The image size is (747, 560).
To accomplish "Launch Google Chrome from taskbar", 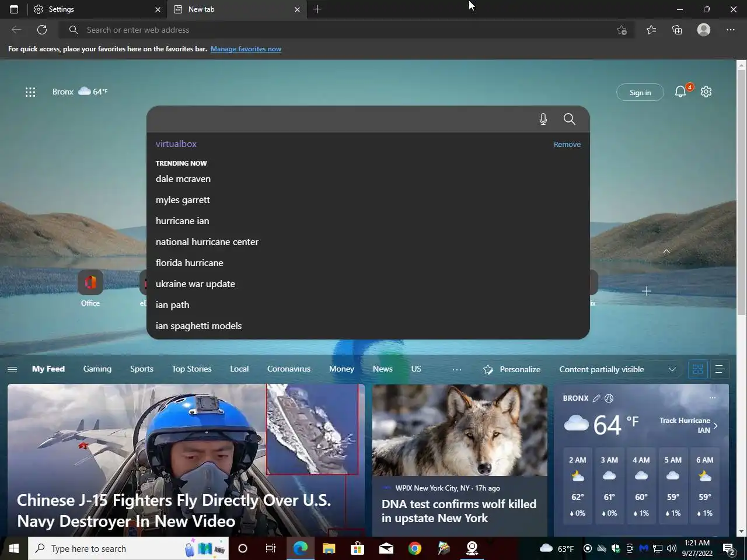I will click(415, 548).
